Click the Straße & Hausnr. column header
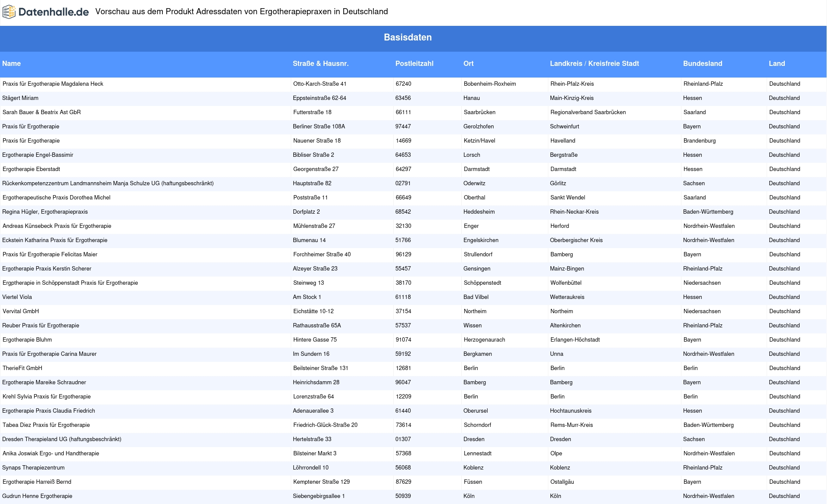 click(321, 63)
